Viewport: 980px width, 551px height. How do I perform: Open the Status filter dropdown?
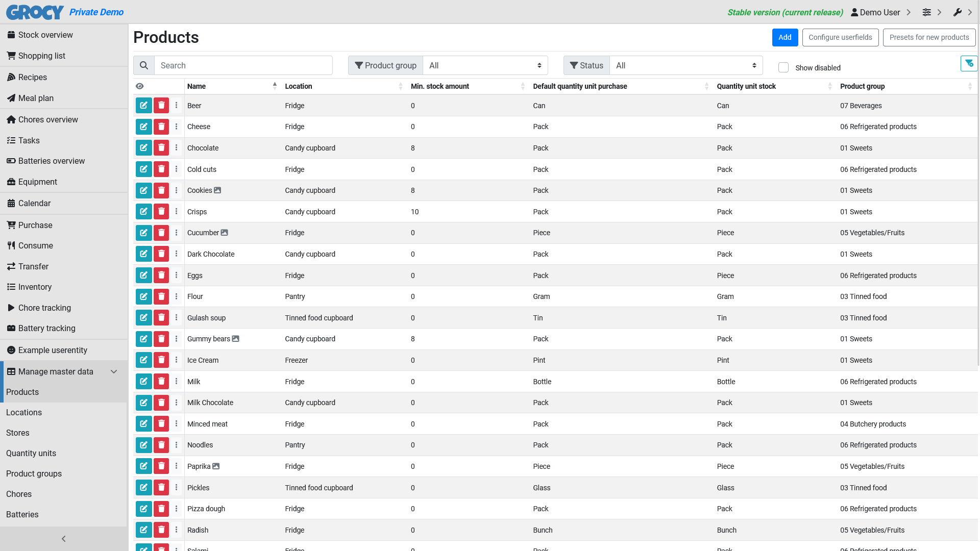tap(686, 65)
